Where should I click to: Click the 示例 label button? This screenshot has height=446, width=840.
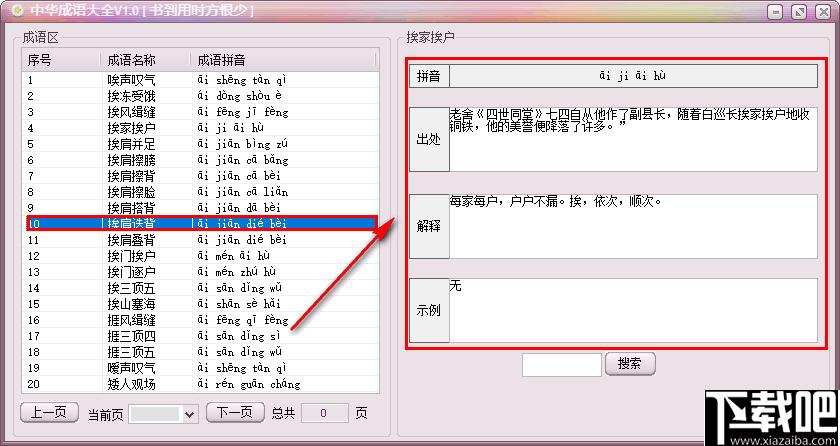429,311
